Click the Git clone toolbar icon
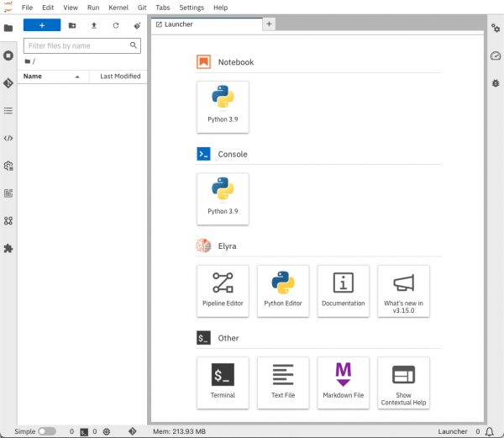 point(137,25)
